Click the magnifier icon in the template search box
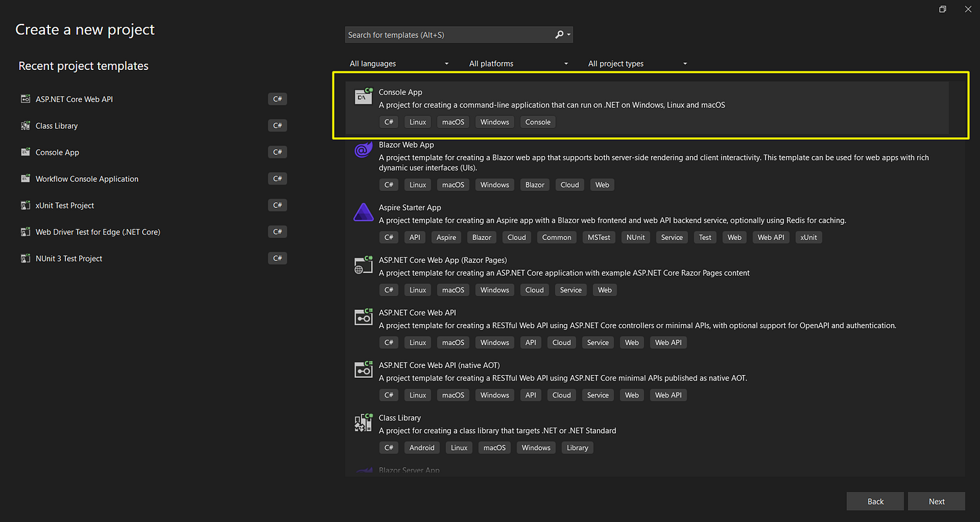 coord(559,34)
